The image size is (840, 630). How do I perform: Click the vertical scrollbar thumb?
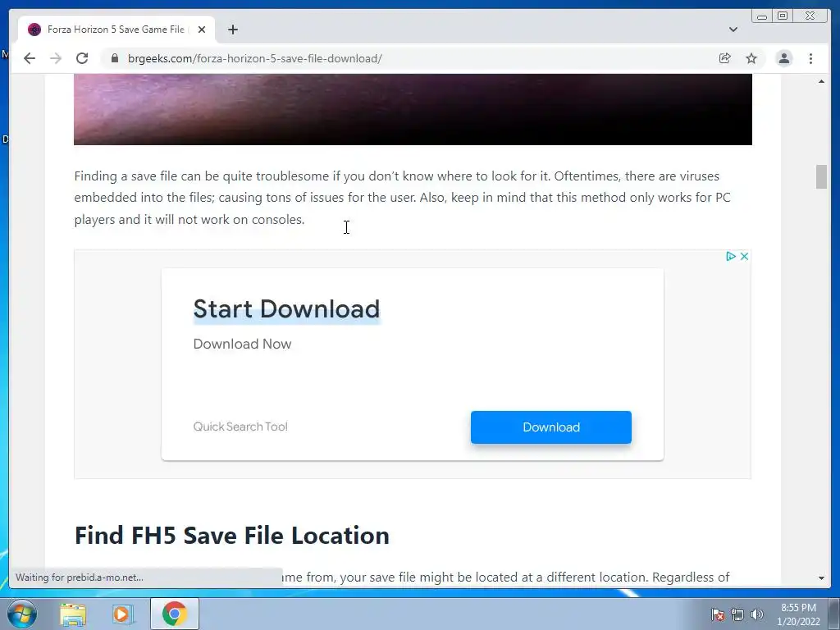(x=821, y=177)
